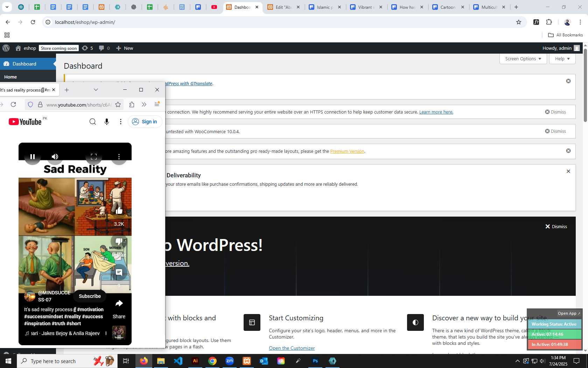Open Firefox extensions puzzle icon
The image size is (588, 368).
132,104
